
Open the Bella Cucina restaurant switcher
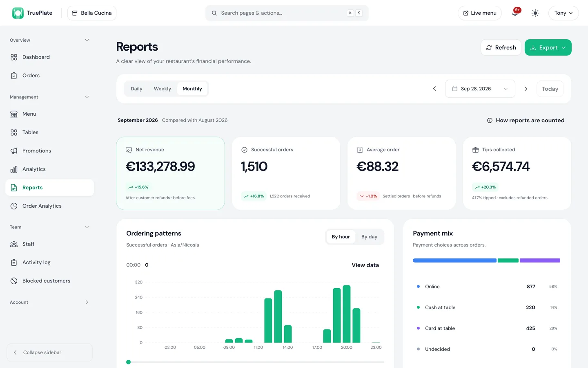point(92,13)
